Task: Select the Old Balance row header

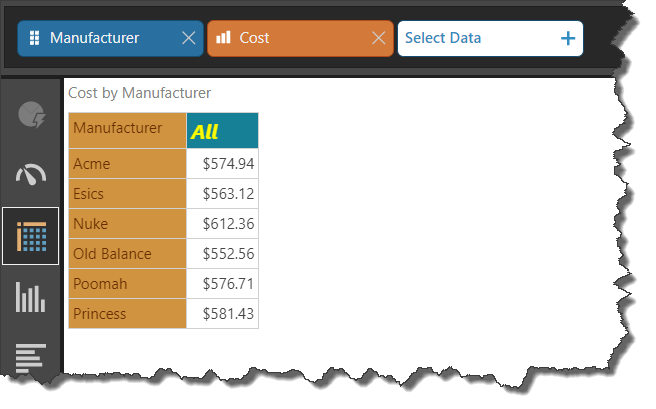Action: (x=127, y=254)
